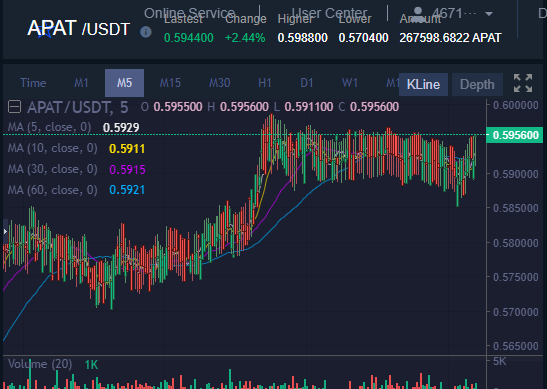Click the Volume (20) indicator label
This screenshot has height=389, width=547.
tap(40, 364)
